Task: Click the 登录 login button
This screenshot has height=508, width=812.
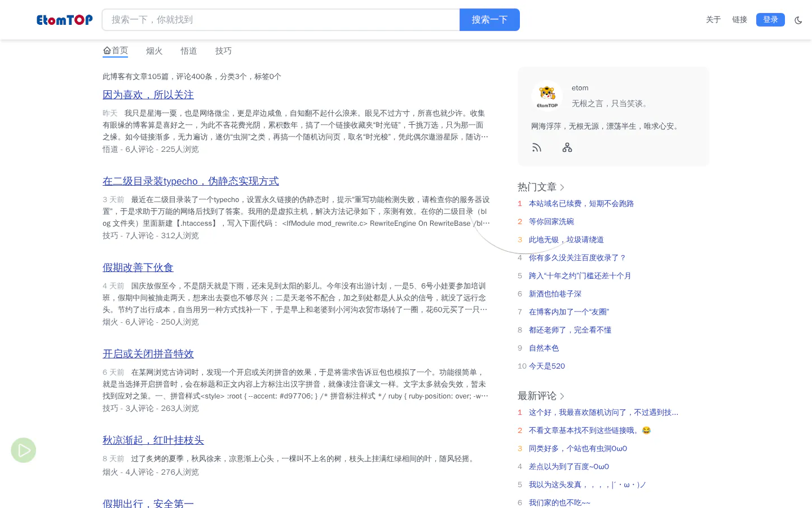Action: coord(770,20)
